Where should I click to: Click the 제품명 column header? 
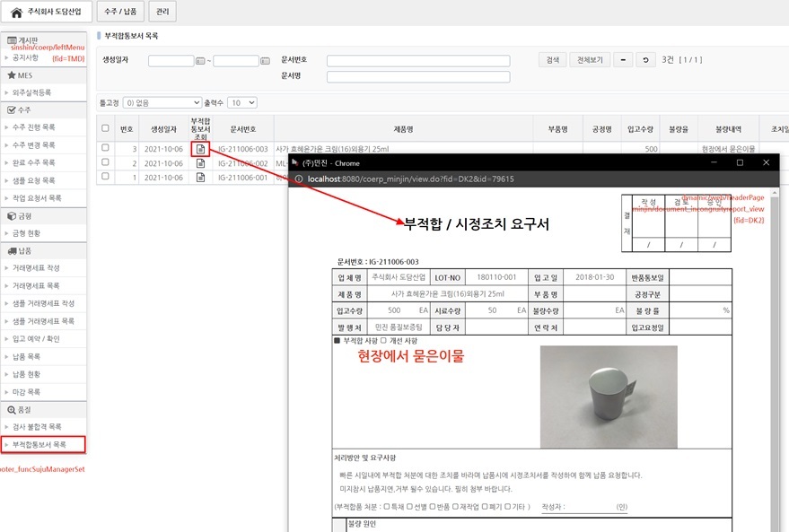click(x=404, y=129)
